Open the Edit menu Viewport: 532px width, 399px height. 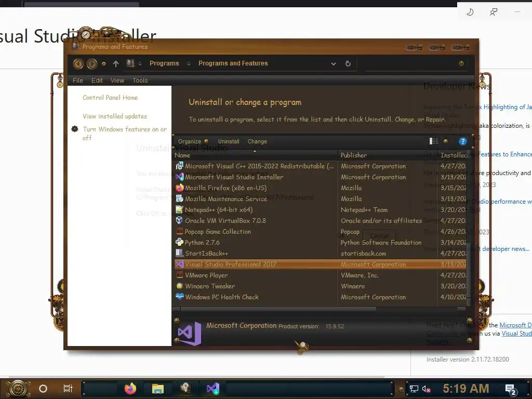coord(97,81)
